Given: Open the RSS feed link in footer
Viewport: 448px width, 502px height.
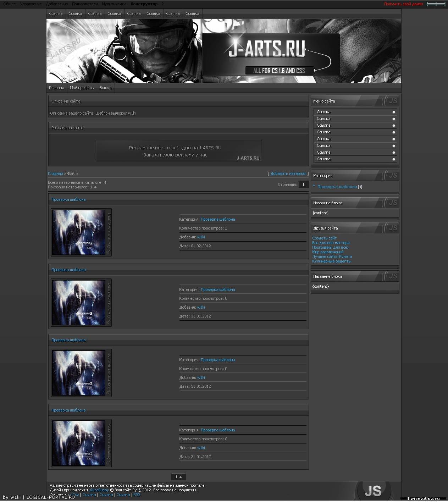Looking at the screenshot, I should pyautogui.click(x=137, y=495).
